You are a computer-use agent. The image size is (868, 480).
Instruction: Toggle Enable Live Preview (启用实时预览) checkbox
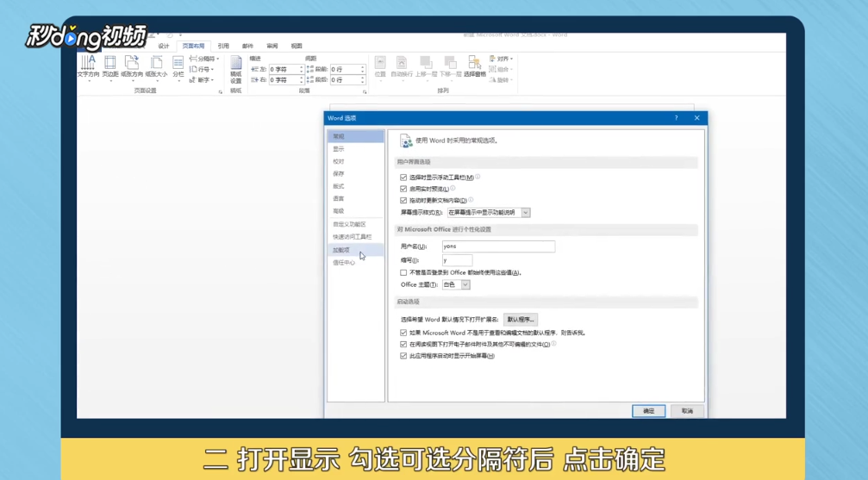click(403, 189)
